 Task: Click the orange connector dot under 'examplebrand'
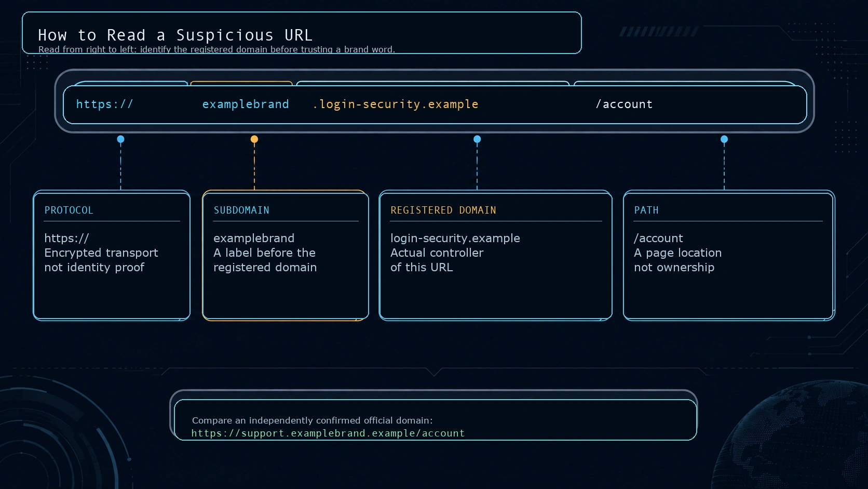(254, 139)
